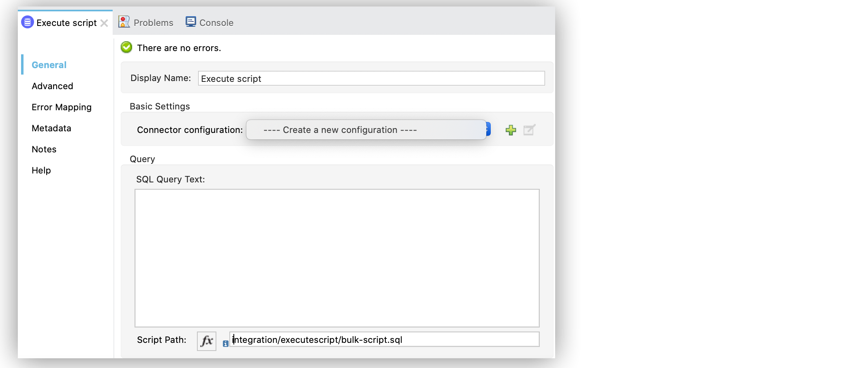Viewport: 868px width, 368px height.
Task: Expand the Error Mapping section
Action: (x=61, y=107)
